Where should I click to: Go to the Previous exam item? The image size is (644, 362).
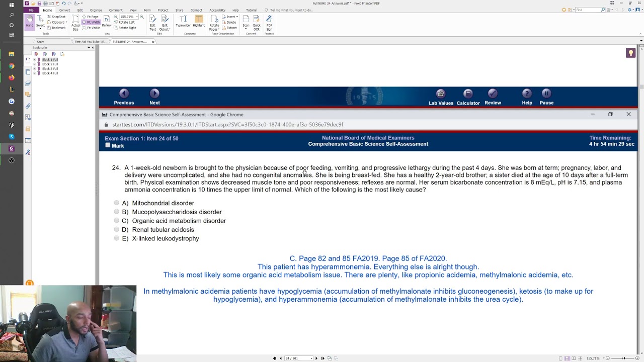click(x=124, y=97)
